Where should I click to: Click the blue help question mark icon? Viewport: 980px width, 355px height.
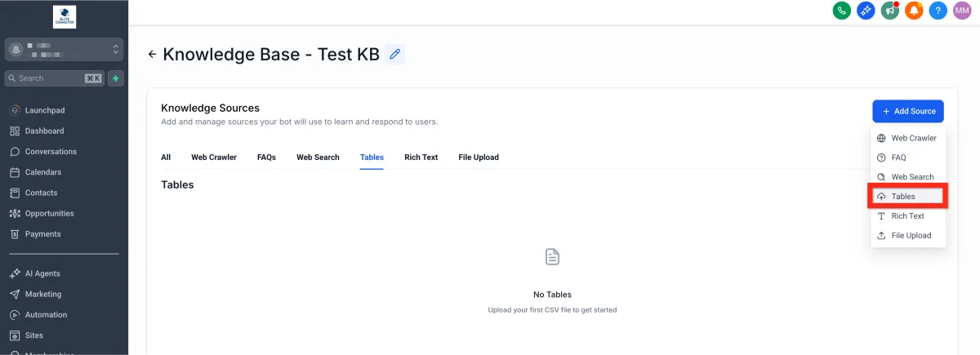(x=938, y=11)
